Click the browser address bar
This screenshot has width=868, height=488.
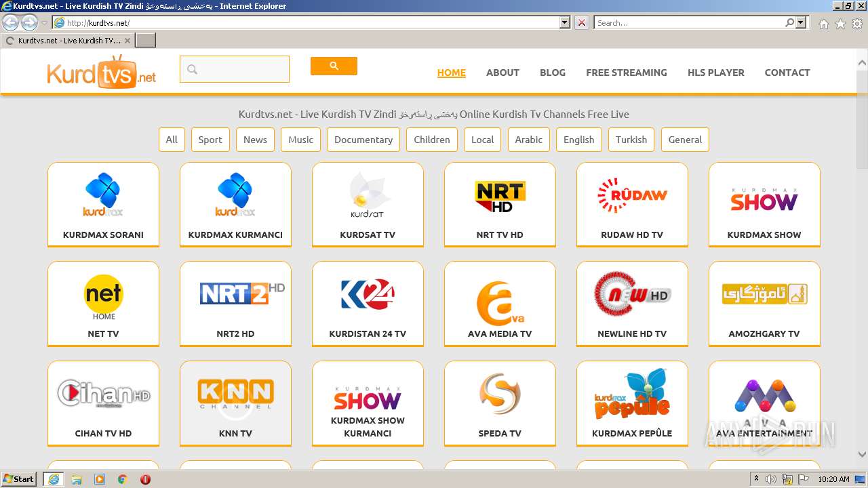(x=306, y=22)
